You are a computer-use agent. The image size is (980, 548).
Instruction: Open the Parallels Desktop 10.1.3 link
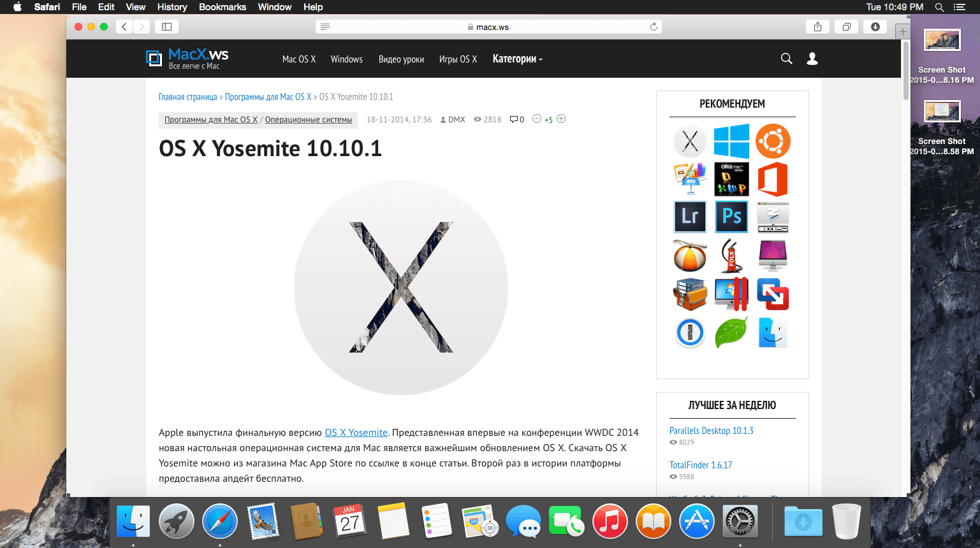[712, 431]
